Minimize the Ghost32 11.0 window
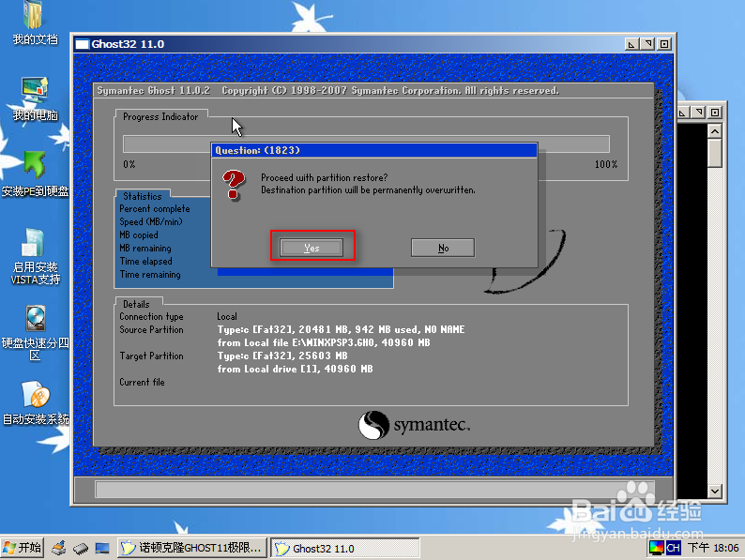 point(631,44)
